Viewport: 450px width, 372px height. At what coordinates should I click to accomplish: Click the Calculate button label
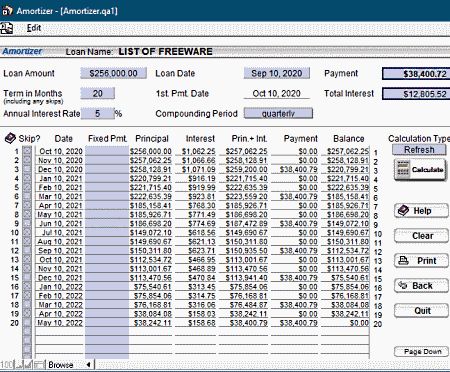point(427,169)
